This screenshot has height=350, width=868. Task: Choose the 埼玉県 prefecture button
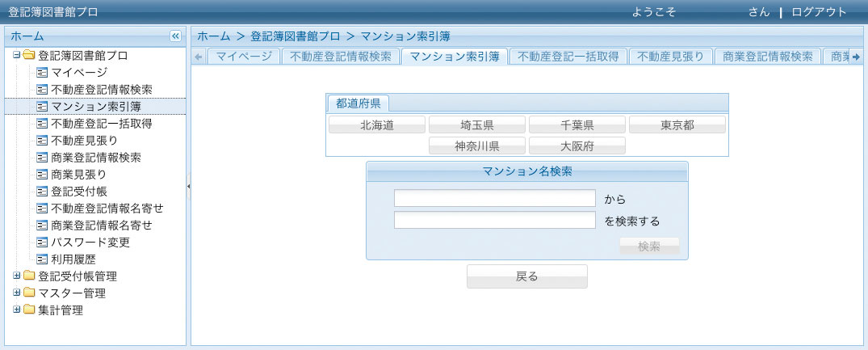tap(477, 124)
